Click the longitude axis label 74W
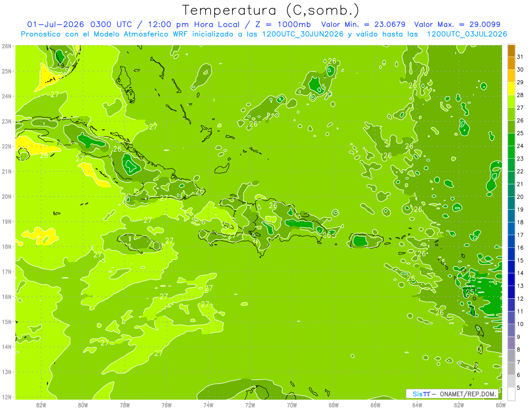The image size is (532, 411). click(208, 405)
